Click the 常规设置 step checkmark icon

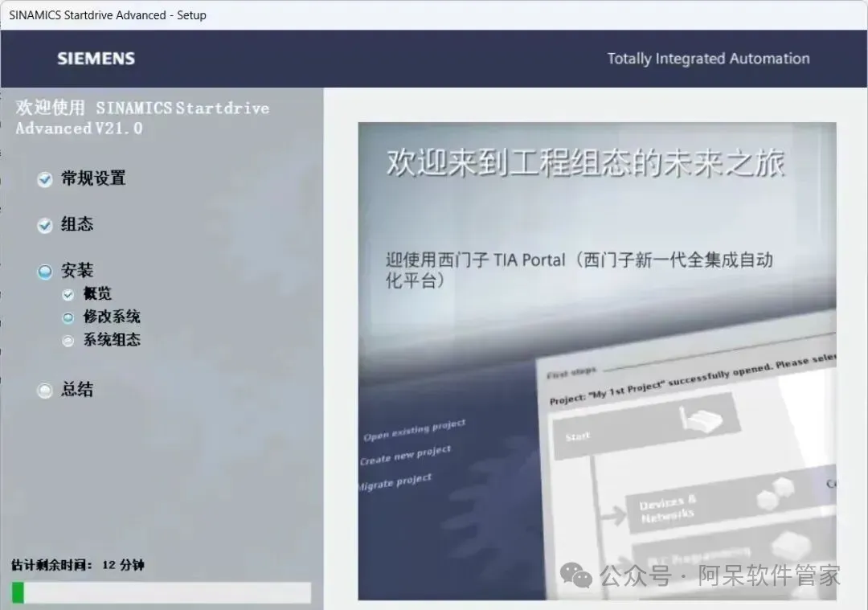click(x=45, y=179)
